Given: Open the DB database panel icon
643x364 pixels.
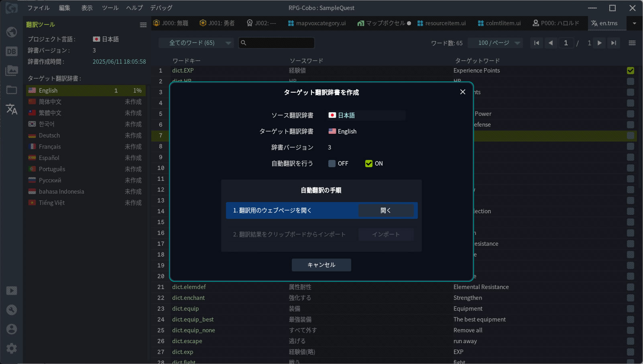Looking at the screenshot, I should point(12,51).
